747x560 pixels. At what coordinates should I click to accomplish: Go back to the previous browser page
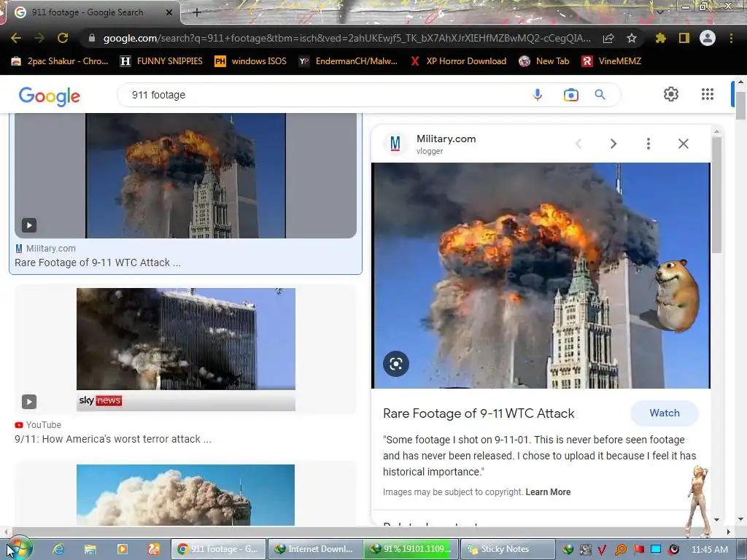16,38
